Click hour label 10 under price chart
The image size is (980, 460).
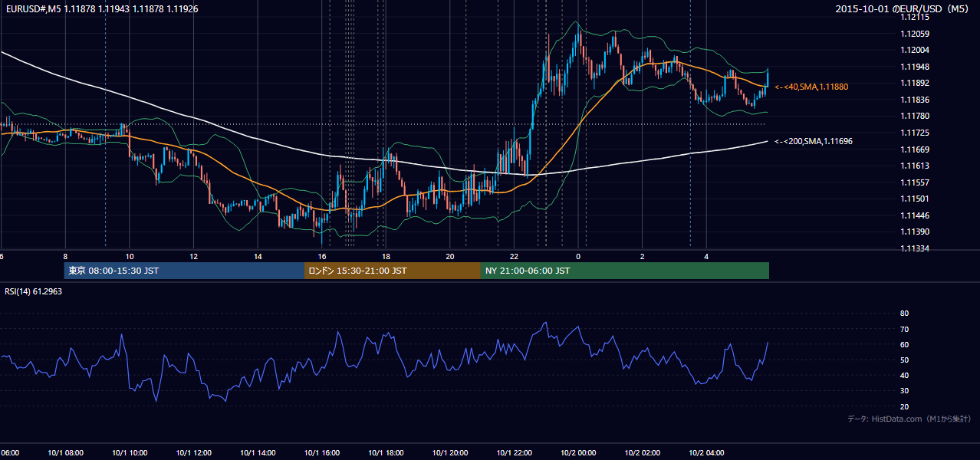pos(130,257)
